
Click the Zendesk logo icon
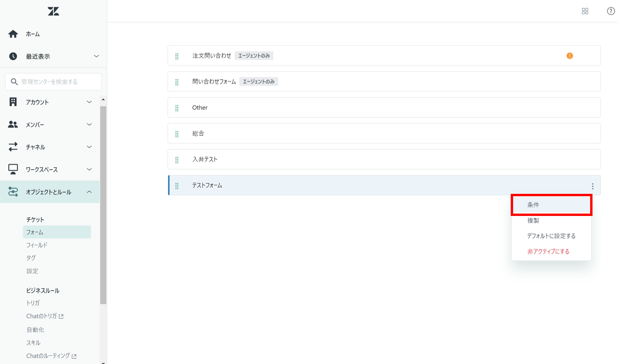click(x=53, y=11)
